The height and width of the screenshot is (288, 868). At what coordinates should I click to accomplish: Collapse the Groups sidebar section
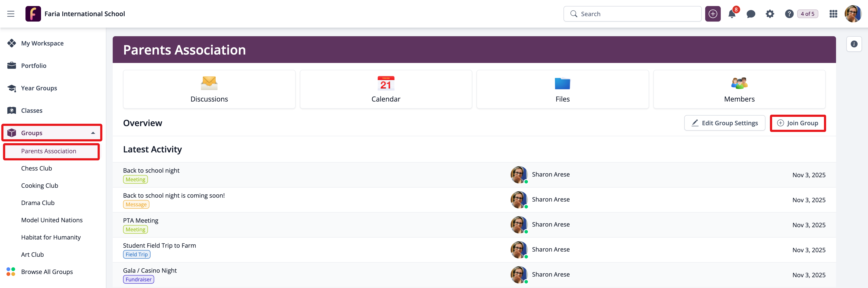93,133
